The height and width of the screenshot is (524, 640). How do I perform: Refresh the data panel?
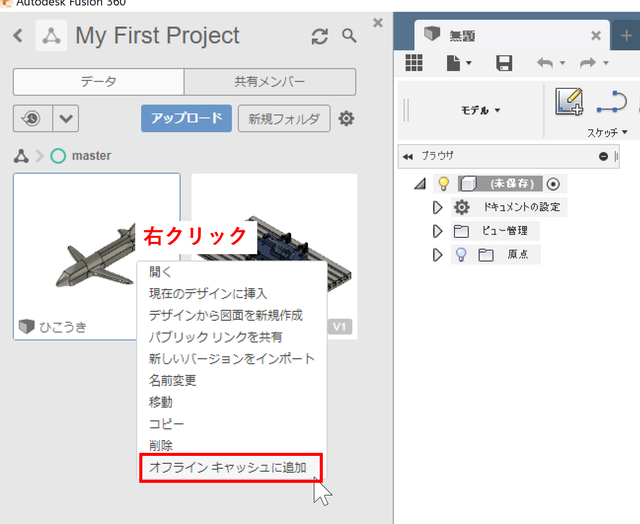click(x=320, y=36)
